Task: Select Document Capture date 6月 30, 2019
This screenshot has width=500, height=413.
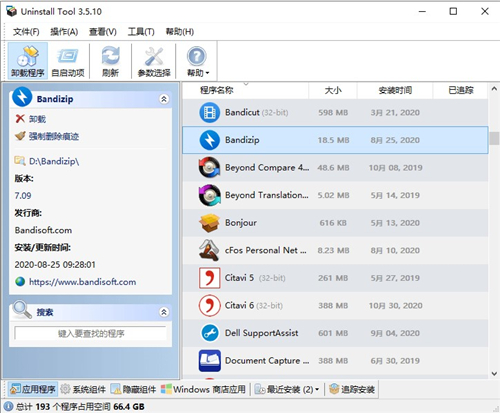Action: [395, 360]
